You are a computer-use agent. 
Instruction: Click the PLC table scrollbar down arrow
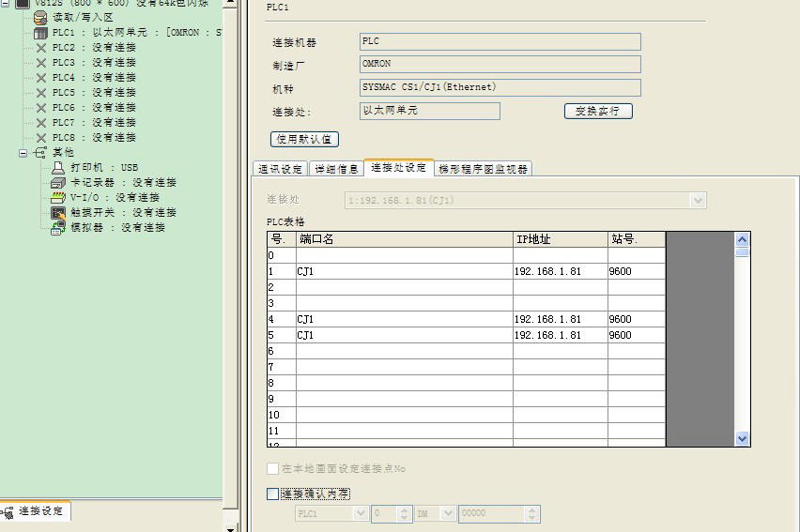point(742,438)
